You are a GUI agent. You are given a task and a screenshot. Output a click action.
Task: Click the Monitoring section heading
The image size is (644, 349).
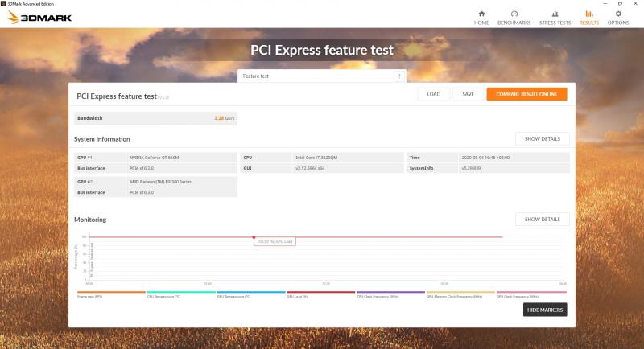(x=90, y=220)
